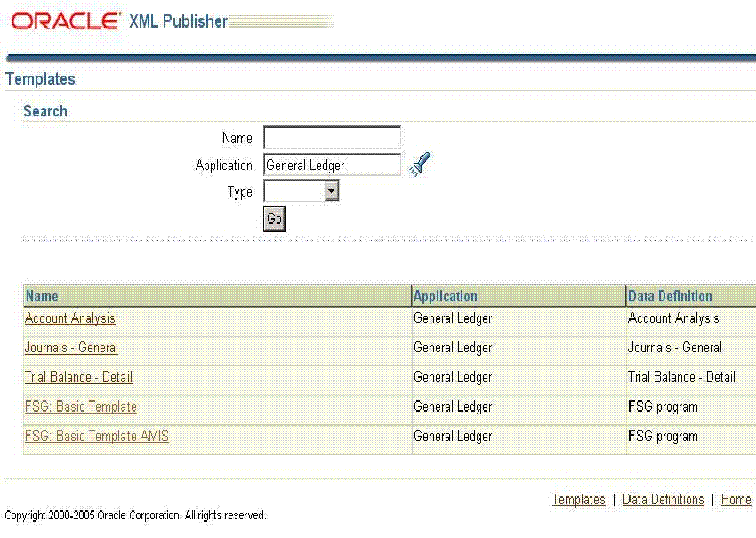Click the Application field containing General Ledger
Image resolution: width=756 pixels, height=538 pixels.
click(x=333, y=165)
